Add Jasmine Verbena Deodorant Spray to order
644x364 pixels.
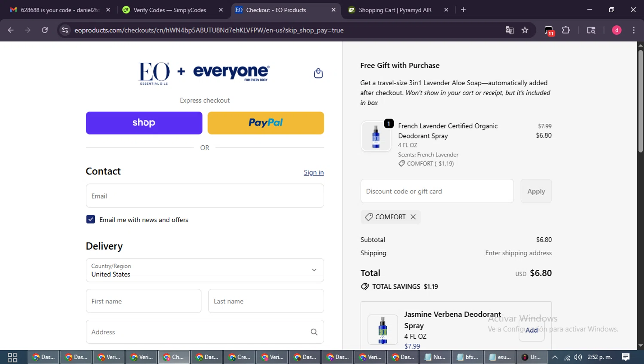[532, 330]
